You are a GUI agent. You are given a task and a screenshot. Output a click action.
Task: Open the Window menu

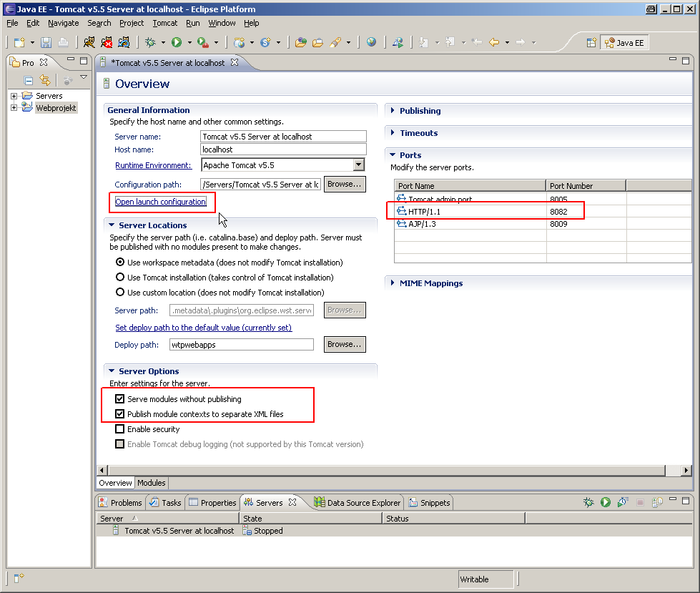point(222,23)
